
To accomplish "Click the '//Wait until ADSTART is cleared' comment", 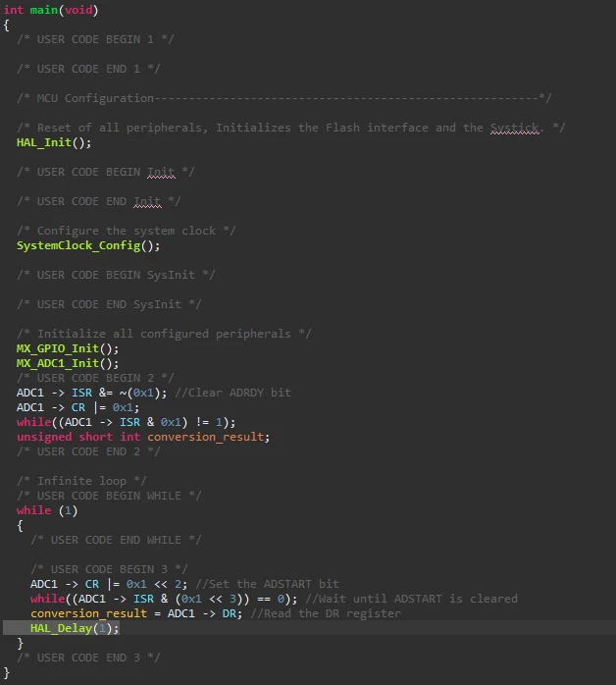I will click(x=411, y=599).
